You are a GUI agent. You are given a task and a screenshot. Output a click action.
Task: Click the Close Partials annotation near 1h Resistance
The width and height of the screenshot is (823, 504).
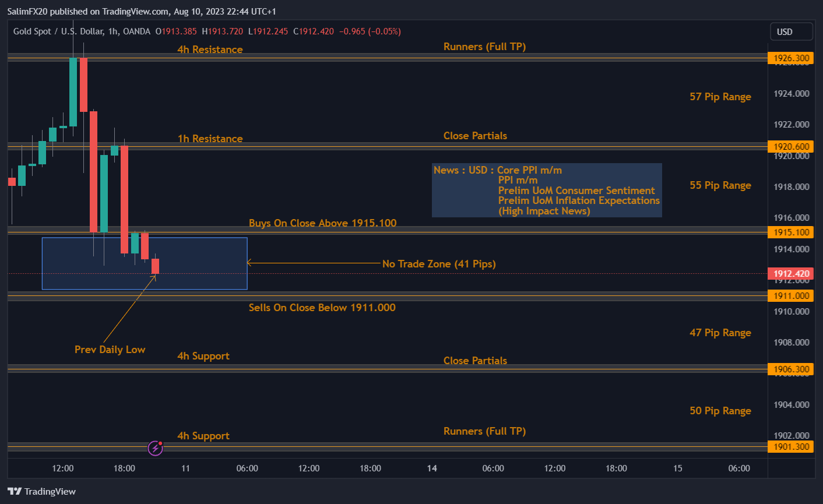tap(475, 135)
